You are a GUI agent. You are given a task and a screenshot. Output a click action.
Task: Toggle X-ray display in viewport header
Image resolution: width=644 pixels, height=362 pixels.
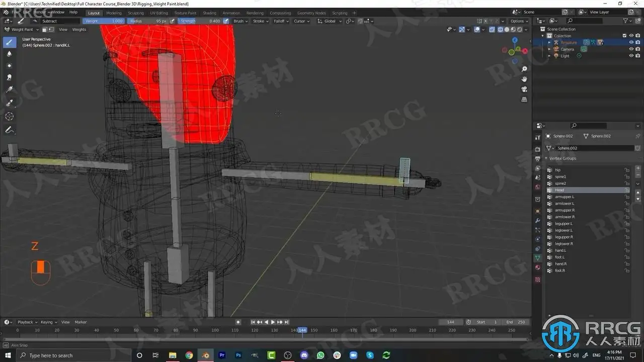tap(492, 30)
